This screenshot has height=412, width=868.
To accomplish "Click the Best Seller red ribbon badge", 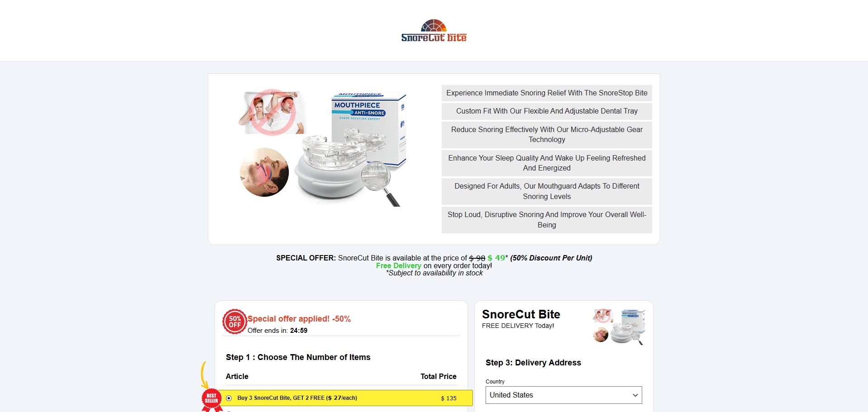I will click(212, 400).
